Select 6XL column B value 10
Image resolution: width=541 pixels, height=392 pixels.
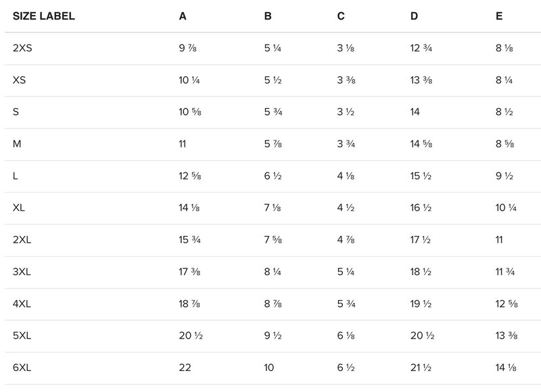tap(270, 368)
